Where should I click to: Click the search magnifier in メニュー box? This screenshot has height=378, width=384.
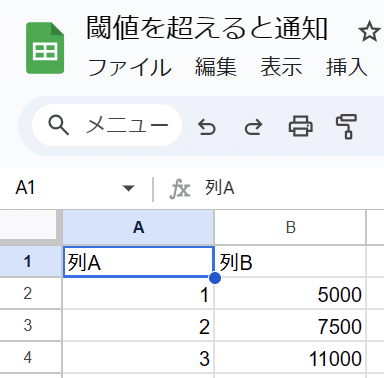59,125
